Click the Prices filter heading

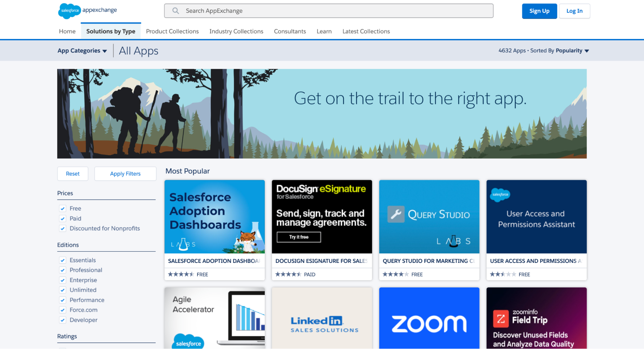click(x=65, y=193)
